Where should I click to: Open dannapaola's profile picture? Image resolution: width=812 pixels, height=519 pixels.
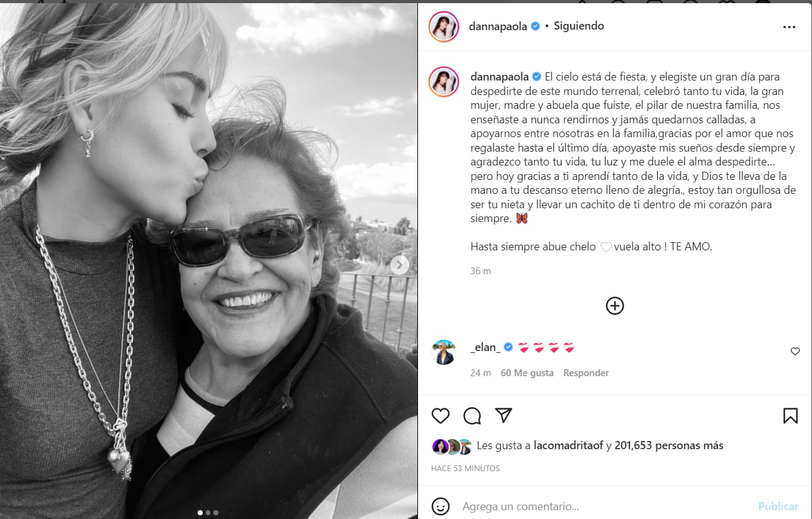[444, 26]
